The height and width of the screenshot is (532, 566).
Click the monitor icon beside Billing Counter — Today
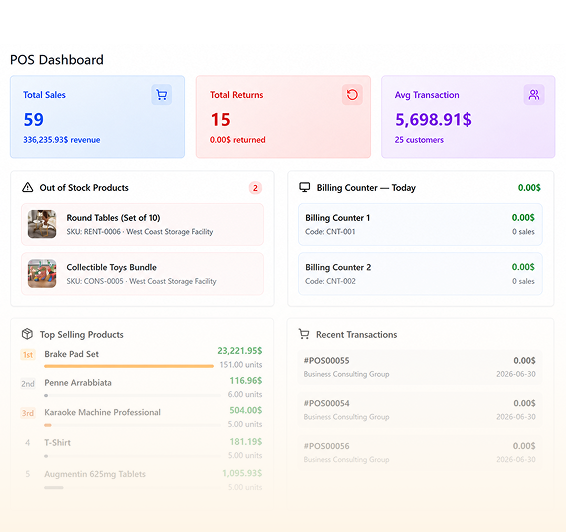[x=305, y=187]
